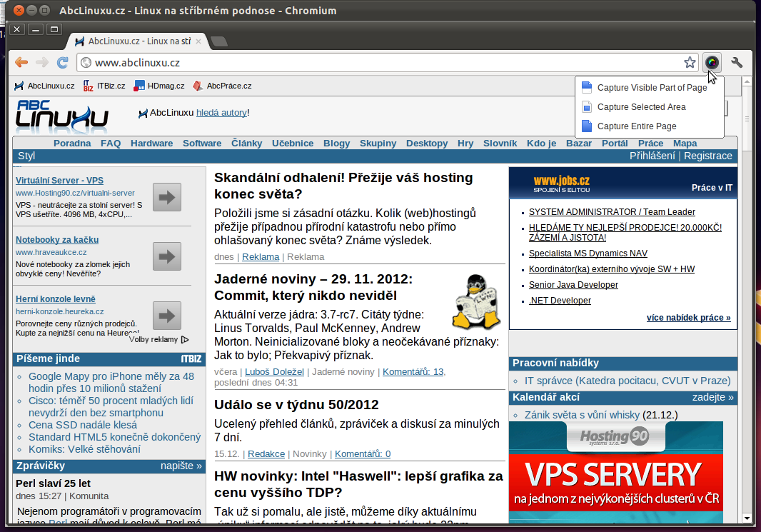Click the www.jobs.cz banner logo
Image resolution: width=761 pixels, height=532 pixels.
tap(562, 184)
